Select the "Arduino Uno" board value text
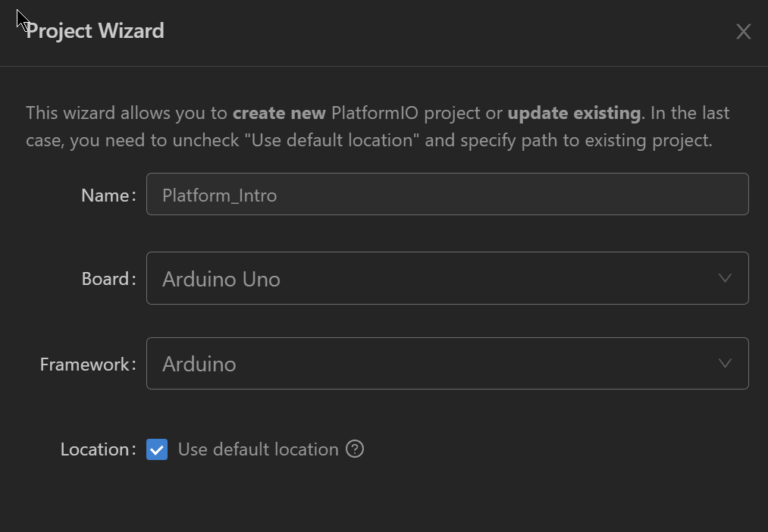 (x=221, y=279)
